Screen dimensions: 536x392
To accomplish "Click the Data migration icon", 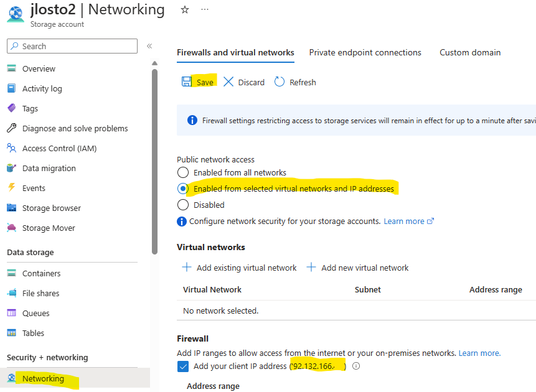I will 12,168.
